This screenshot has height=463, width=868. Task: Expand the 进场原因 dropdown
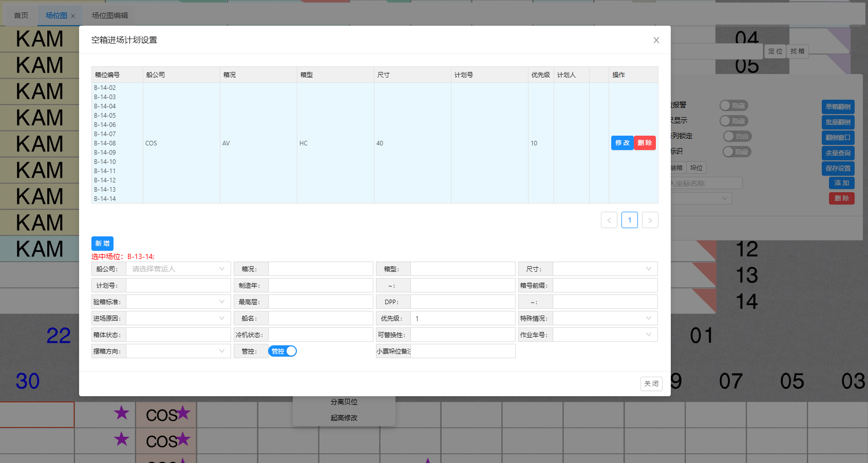coord(178,318)
